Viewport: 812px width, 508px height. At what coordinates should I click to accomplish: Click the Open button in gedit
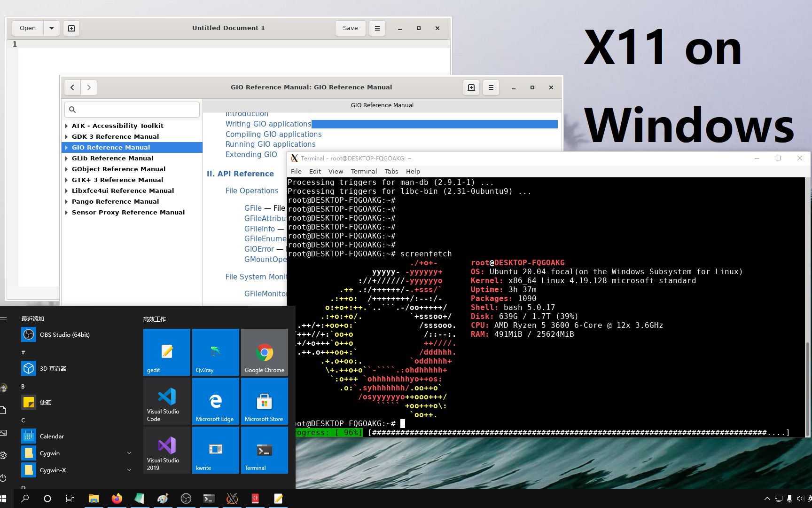[x=28, y=28]
